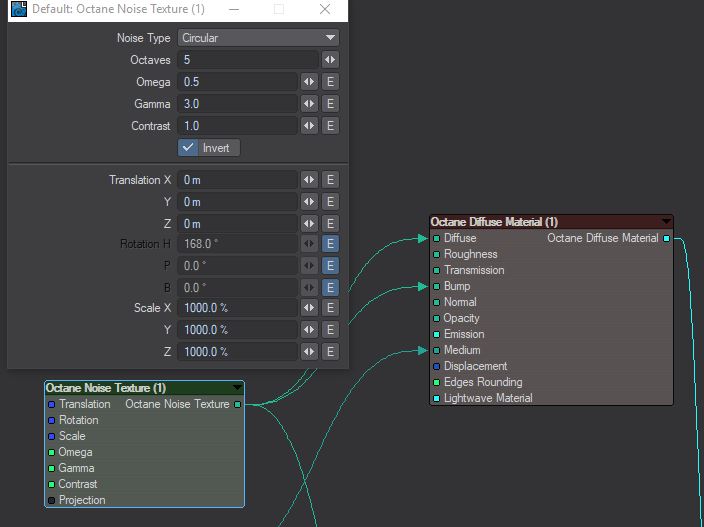Click the Roughness input connector
The image size is (704, 527).
436,255
